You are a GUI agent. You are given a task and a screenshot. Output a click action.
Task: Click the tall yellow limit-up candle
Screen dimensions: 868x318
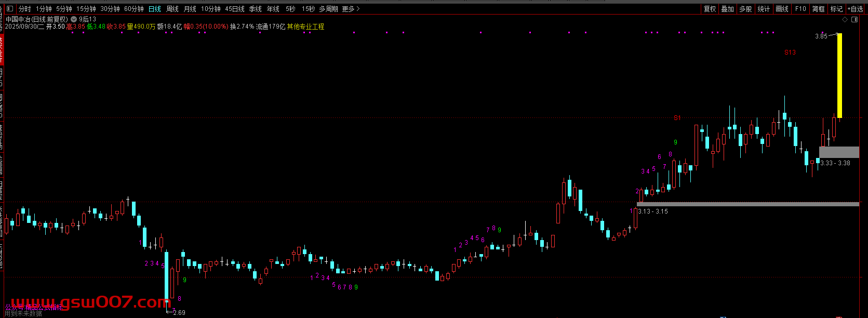click(839, 75)
